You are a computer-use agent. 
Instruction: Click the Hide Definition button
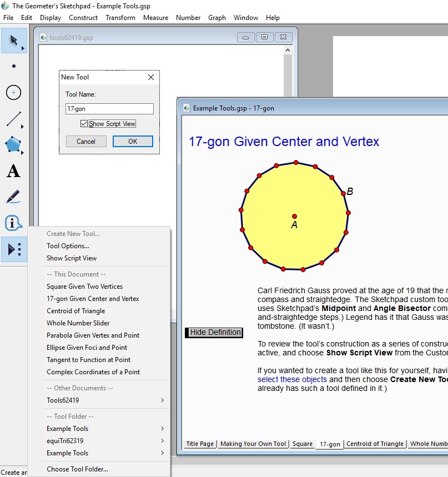click(x=214, y=333)
